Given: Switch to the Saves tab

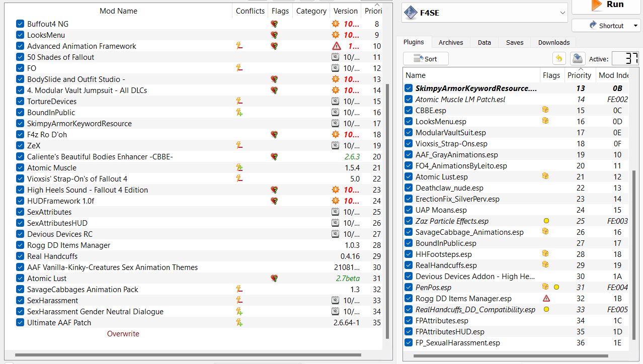Looking at the screenshot, I should click(x=515, y=42).
